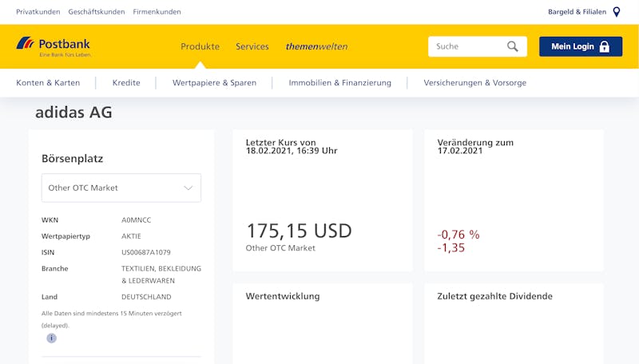The height and width of the screenshot is (364, 639).
Task: Click the lock icon on Mein Login
Action: point(605,46)
